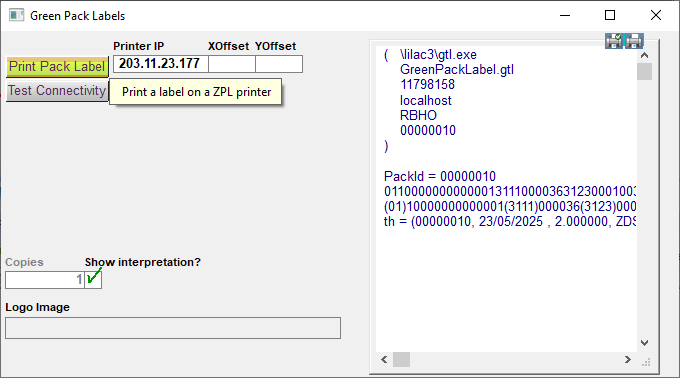Screen dimensions: 680x378
Task: Click the output pane down arrow
Action: point(644,343)
